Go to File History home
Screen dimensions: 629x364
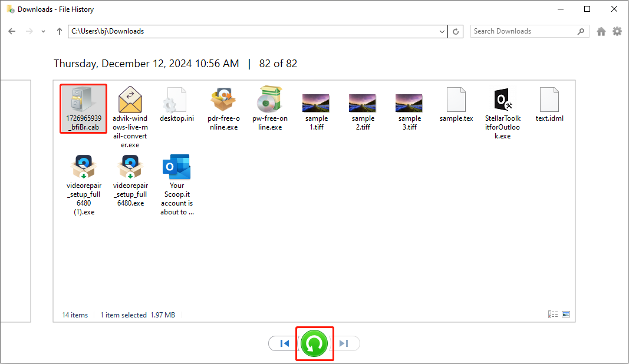(601, 31)
